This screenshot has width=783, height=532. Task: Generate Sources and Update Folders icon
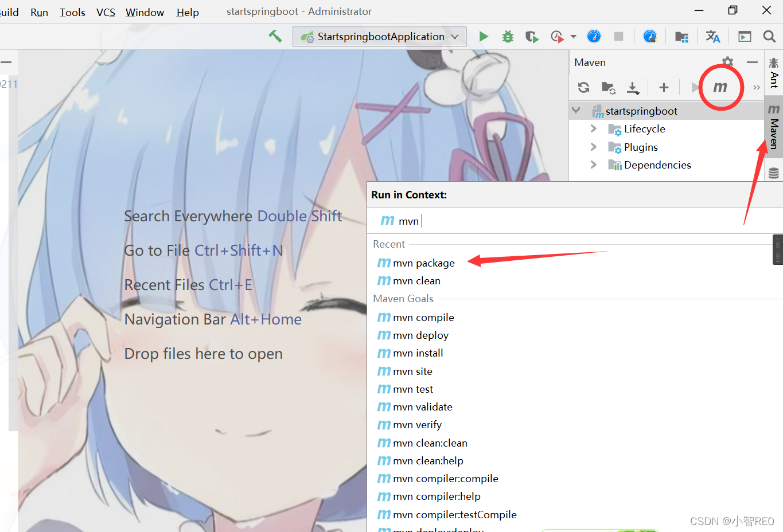(608, 87)
